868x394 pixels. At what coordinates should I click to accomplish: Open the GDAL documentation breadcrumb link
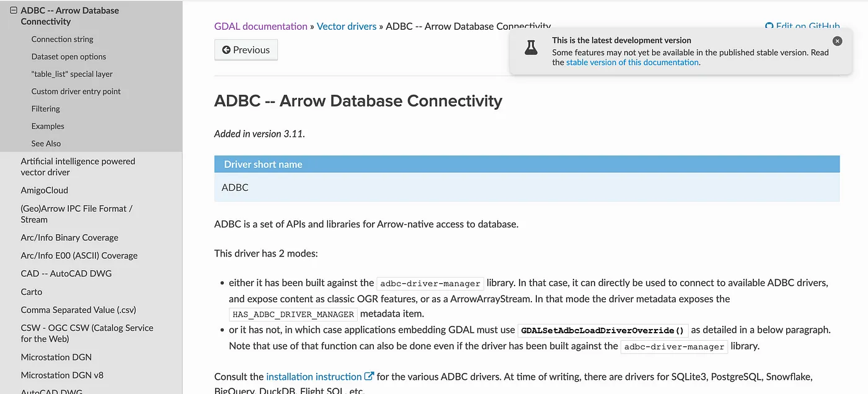260,27
